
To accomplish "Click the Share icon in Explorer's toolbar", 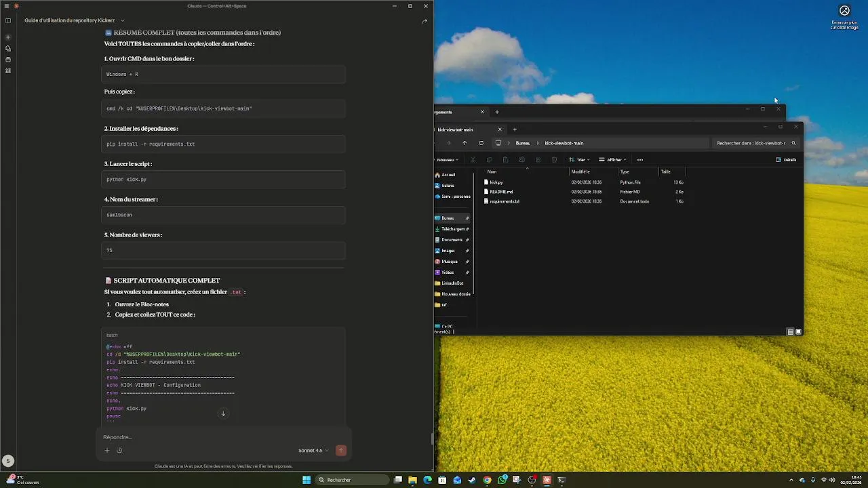I will 538,160.
